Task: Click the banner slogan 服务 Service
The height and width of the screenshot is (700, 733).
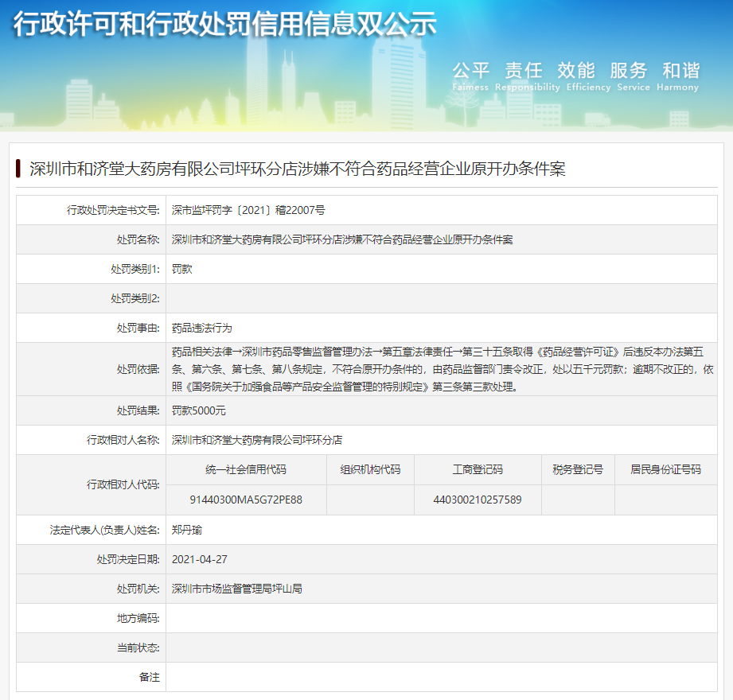Action: pos(634,76)
